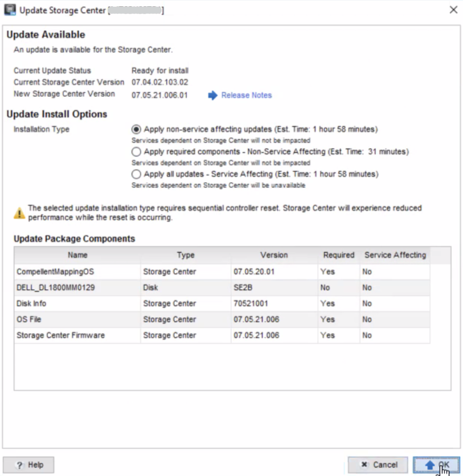Select Apply non-service affecting updates option
Viewport: 463px width, 476px height.
[136, 129]
